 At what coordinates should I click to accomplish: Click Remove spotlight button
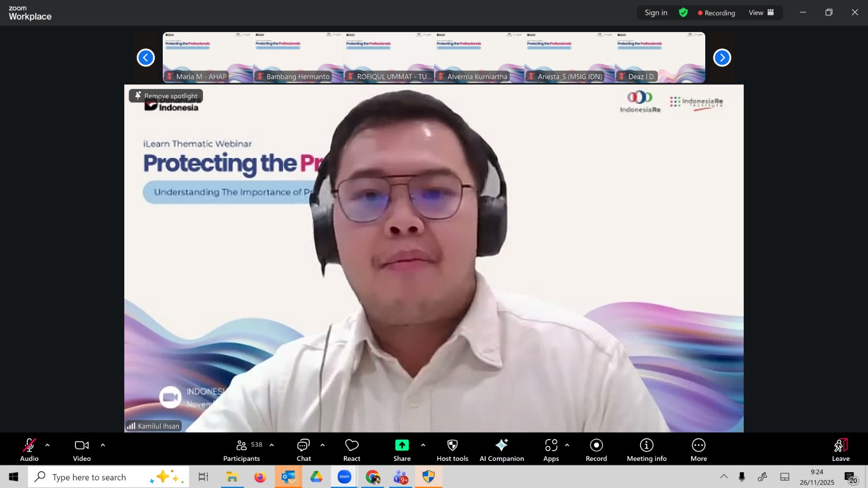tap(166, 96)
